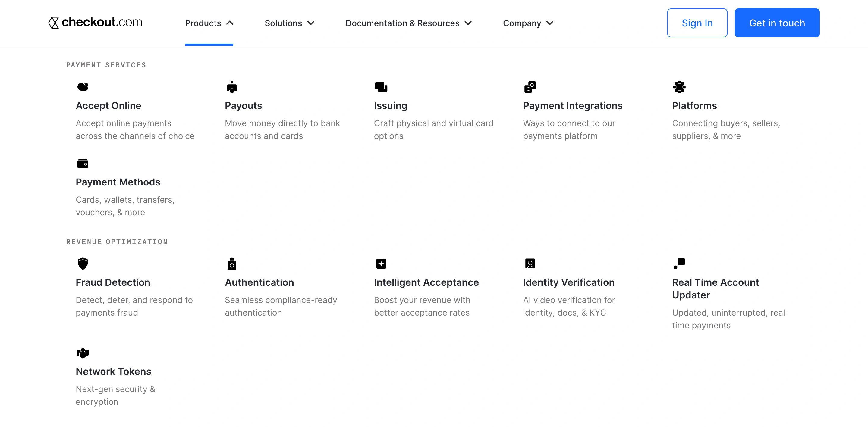Open the Intelligent Acceptance link
The height and width of the screenshot is (427, 868).
(426, 282)
